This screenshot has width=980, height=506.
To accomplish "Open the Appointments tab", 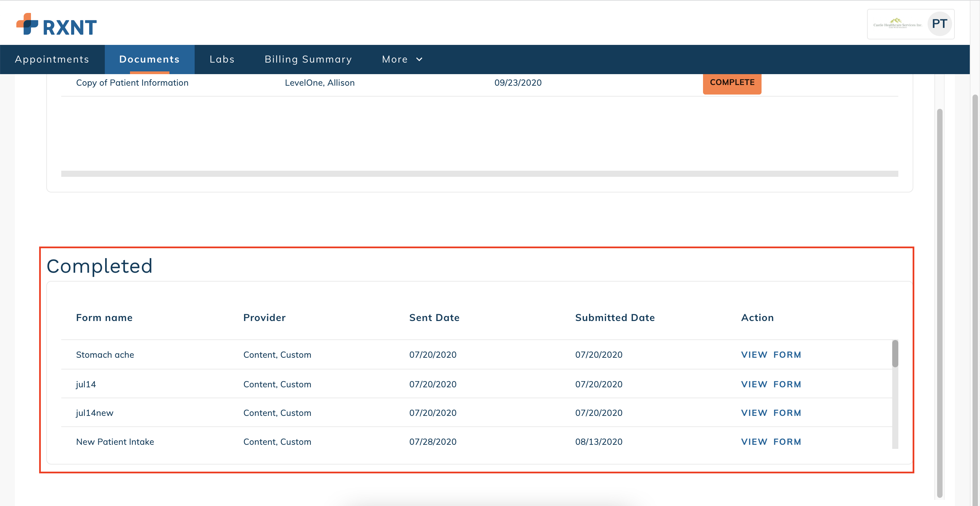I will (52, 59).
